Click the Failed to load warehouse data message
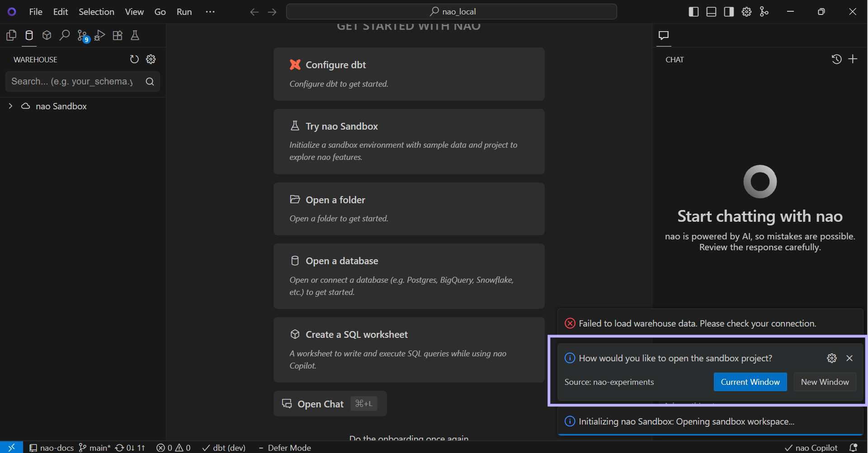This screenshot has height=453, width=868. coord(697,323)
